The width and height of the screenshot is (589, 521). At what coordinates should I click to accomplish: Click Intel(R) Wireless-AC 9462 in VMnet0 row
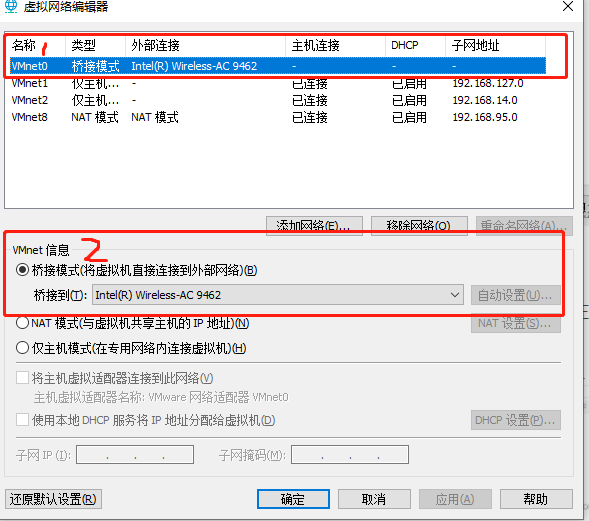194,66
